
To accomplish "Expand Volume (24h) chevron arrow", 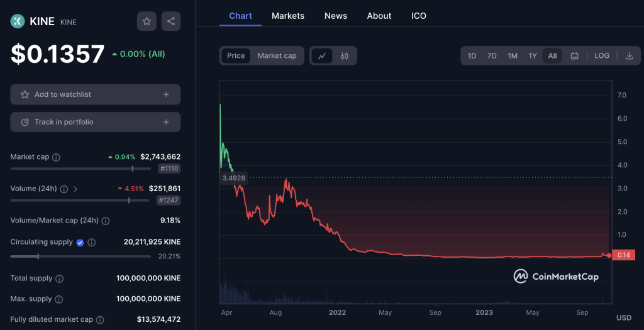I will click(x=75, y=189).
